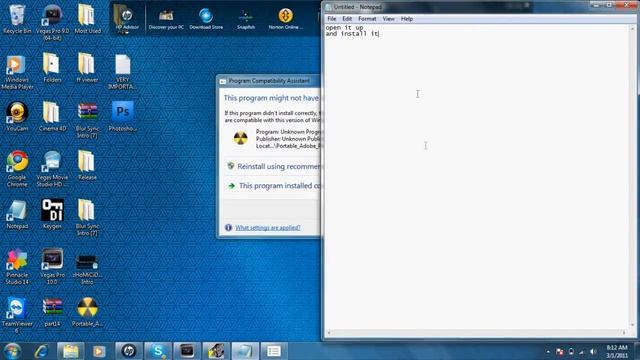Launch Snapfish from the dock
The height and width of the screenshot is (360, 640).
(x=246, y=19)
